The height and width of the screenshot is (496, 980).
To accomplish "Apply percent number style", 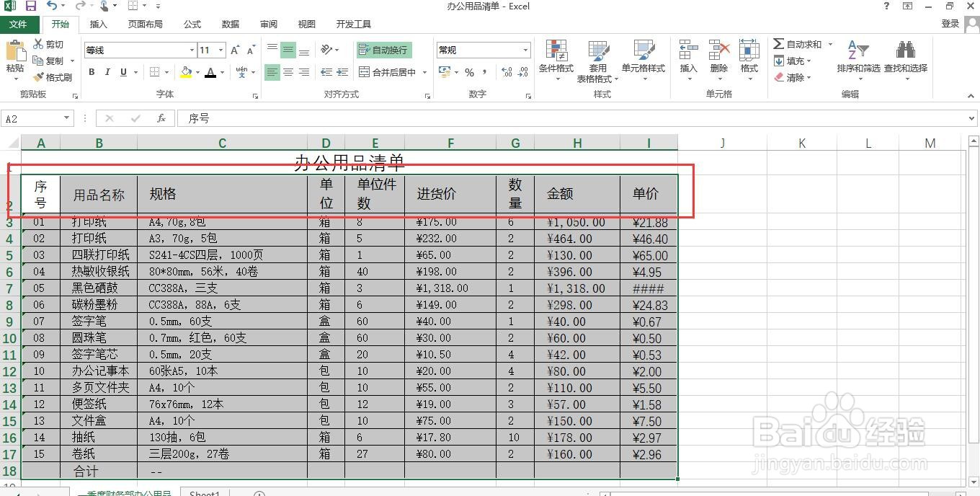I will click(468, 72).
